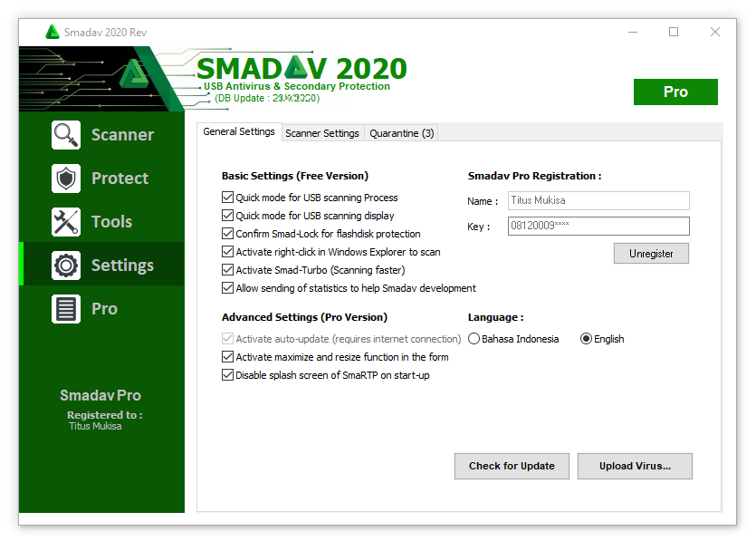Open the Quarantine (3) tab
The image size is (756, 541).
pos(402,133)
